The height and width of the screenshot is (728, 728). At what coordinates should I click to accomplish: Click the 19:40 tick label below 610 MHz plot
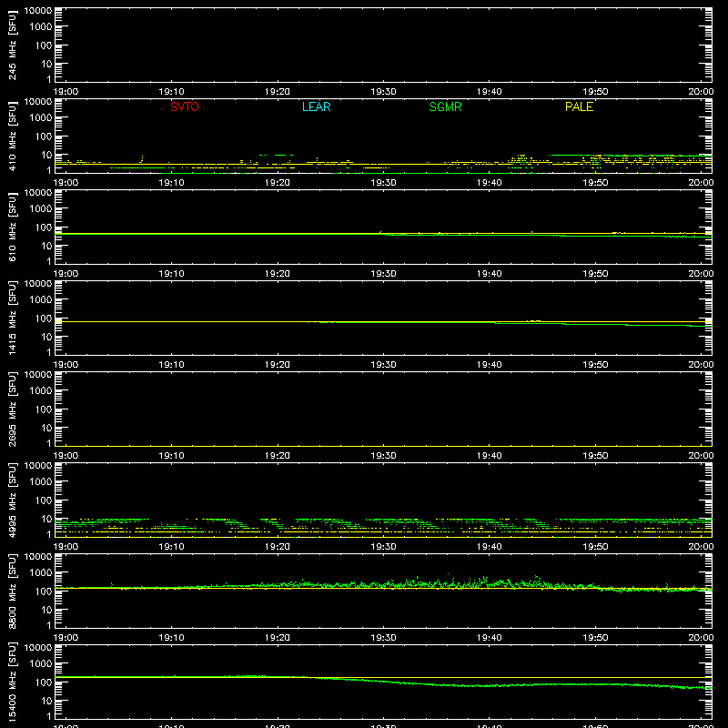[x=489, y=274]
